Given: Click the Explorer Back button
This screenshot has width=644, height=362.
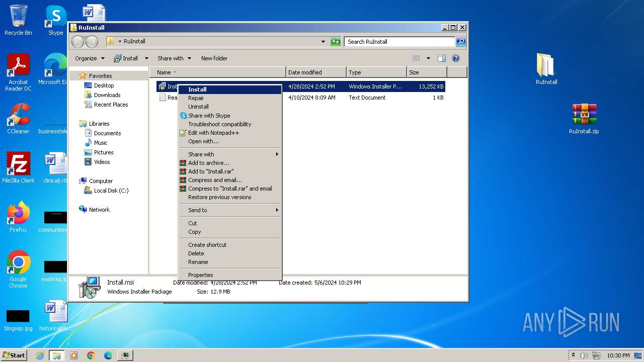Looking at the screenshot, I should tap(77, 42).
